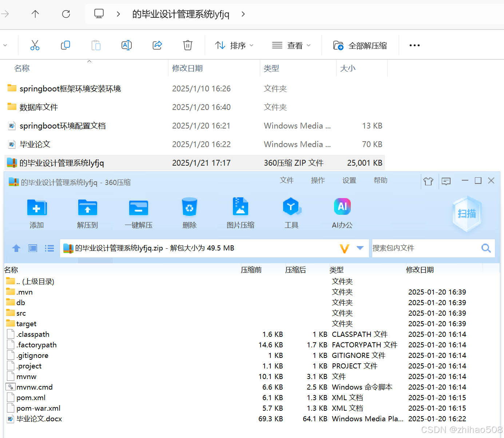This screenshot has height=438, width=504.
Task: Expand chevron after the monitor icon in address bar
Action: point(118,14)
